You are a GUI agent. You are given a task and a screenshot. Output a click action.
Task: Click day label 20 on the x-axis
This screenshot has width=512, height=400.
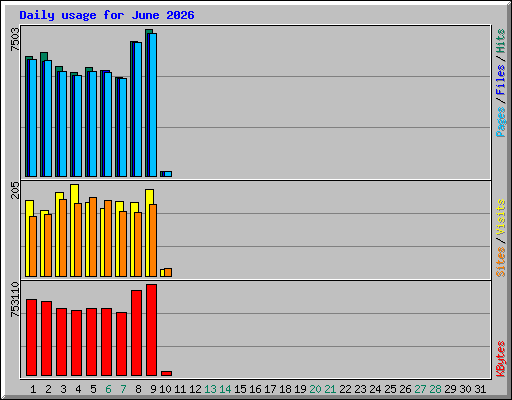[x=315, y=389]
